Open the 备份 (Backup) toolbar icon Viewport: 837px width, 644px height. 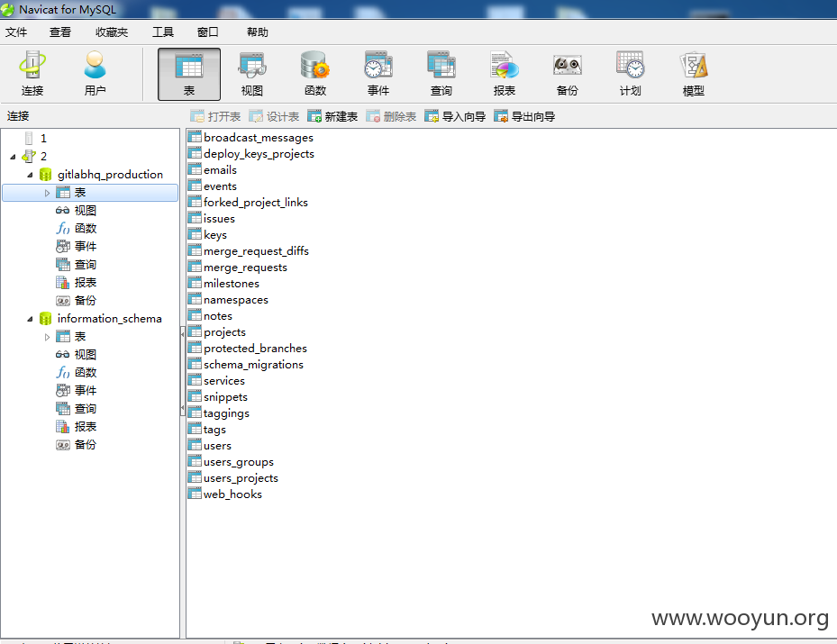click(x=567, y=74)
